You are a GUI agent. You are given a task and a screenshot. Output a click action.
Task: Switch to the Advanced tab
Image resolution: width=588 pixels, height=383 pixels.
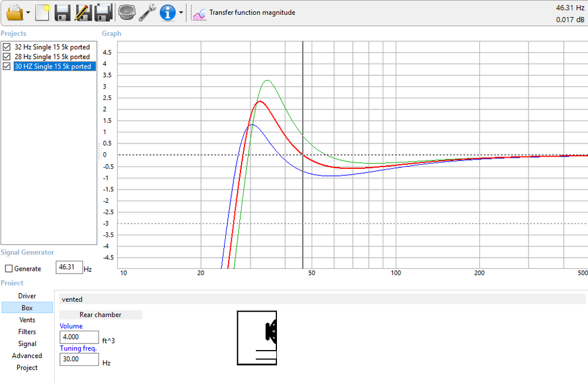27,355
